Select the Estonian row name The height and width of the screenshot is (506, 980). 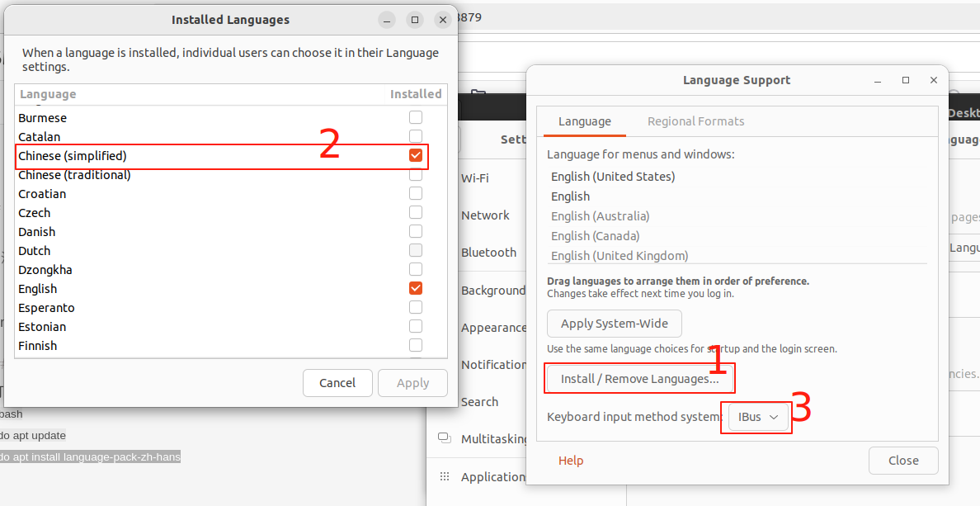42,327
